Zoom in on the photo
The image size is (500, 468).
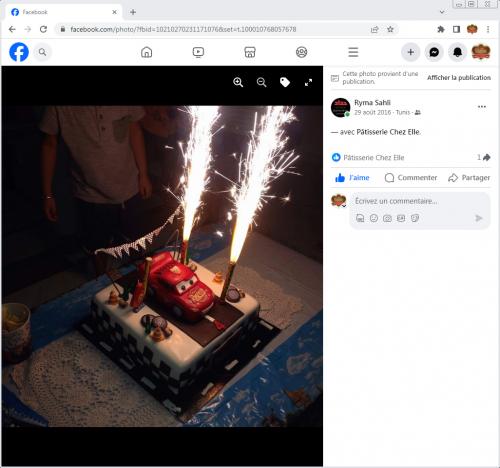(x=238, y=82)
